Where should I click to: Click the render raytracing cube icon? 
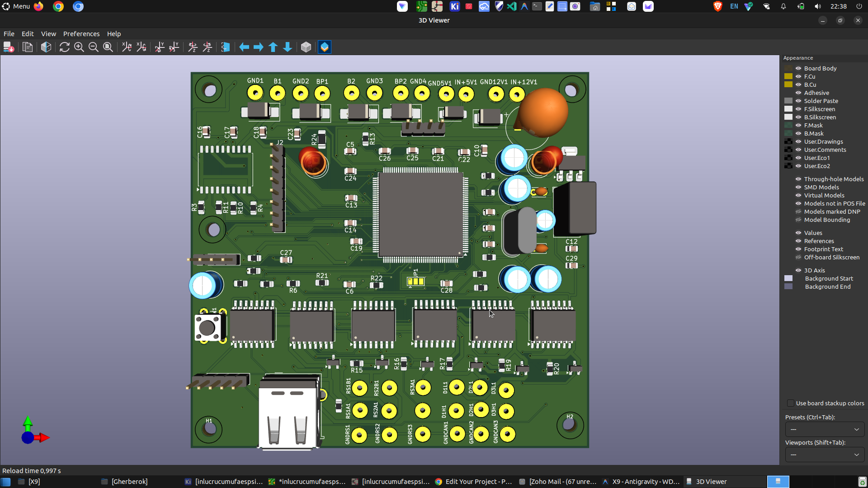(x=46, y=47)
